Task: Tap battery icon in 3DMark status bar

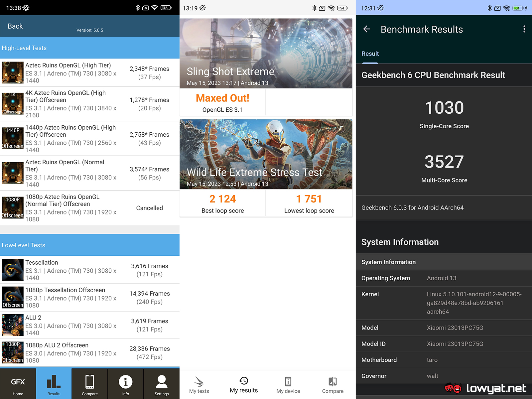Action: click(343, 8)
